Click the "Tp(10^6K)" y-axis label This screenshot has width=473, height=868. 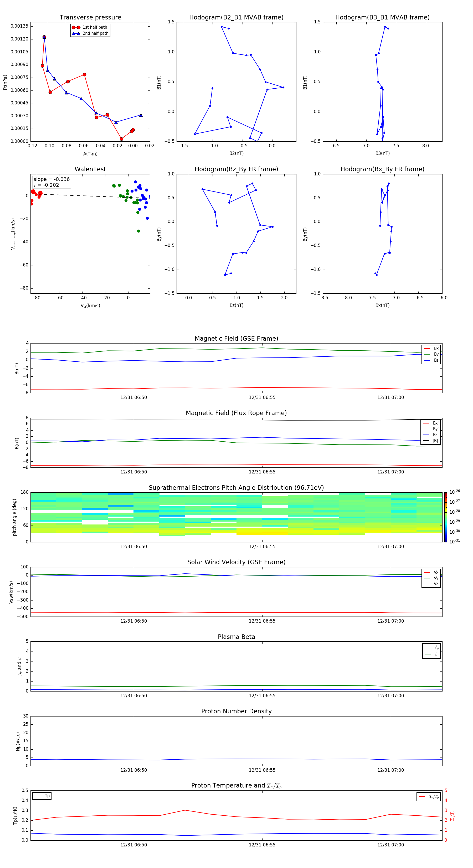pos(15,815)
